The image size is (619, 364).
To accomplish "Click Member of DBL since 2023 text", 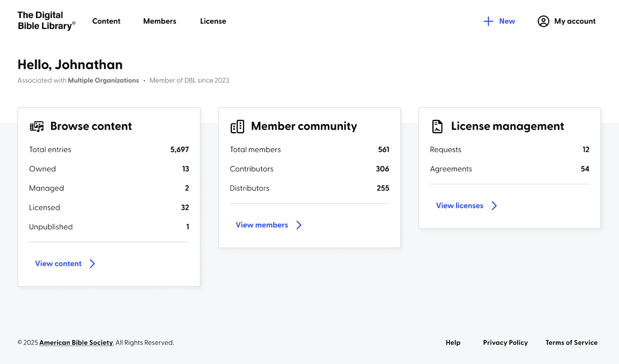I will (x=189, y=80).
